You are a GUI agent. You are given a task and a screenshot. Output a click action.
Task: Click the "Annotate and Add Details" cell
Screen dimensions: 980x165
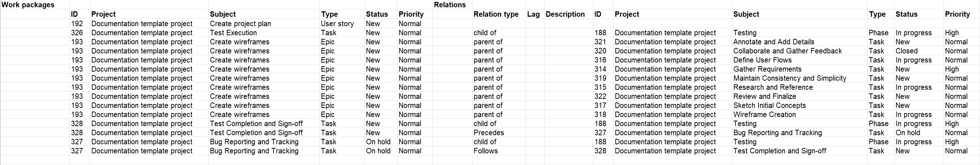click(774, 42)
